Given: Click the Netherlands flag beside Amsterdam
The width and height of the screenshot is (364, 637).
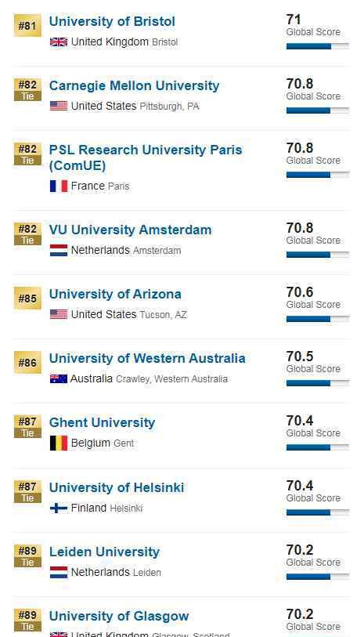Looking at the screenshot, I should [x=59, y=250].
